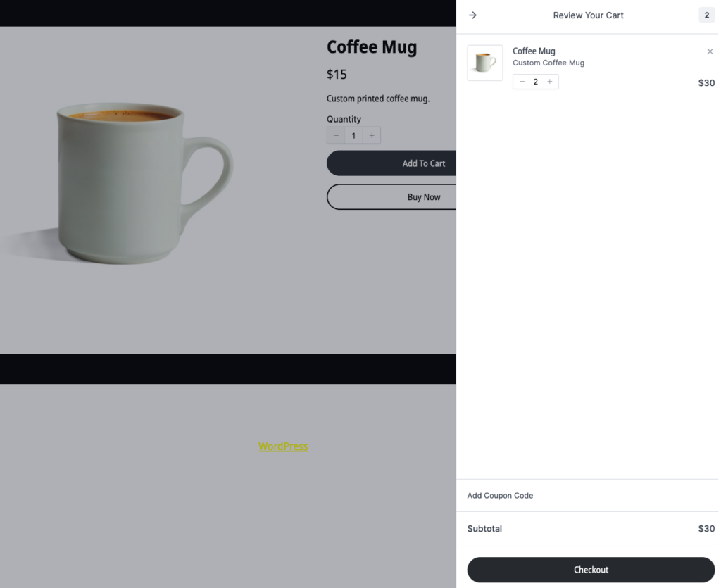
Task: Add the mug using Add To Cart
Action: coord(391,163)
